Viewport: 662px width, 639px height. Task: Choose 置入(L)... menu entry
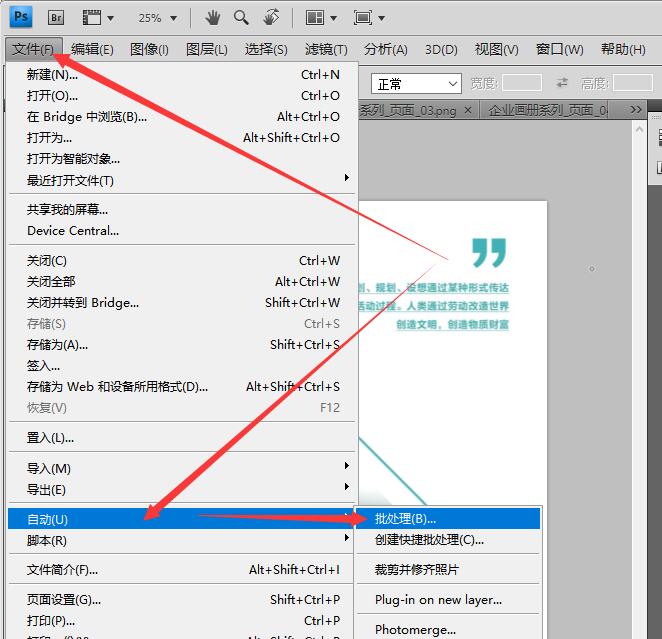click(182, 438)
